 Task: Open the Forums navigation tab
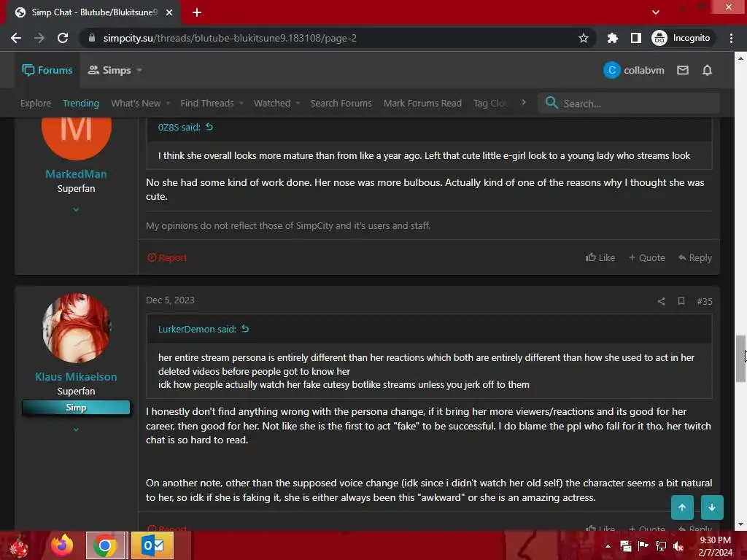coord(47,70)
